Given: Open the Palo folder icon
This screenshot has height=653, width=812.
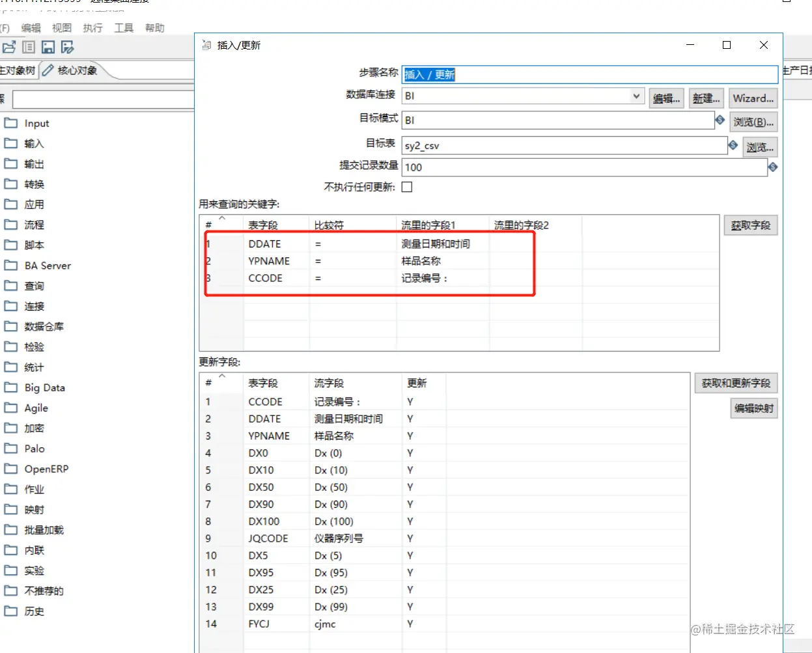Looking at the screenshot, I should click(10, 449).
